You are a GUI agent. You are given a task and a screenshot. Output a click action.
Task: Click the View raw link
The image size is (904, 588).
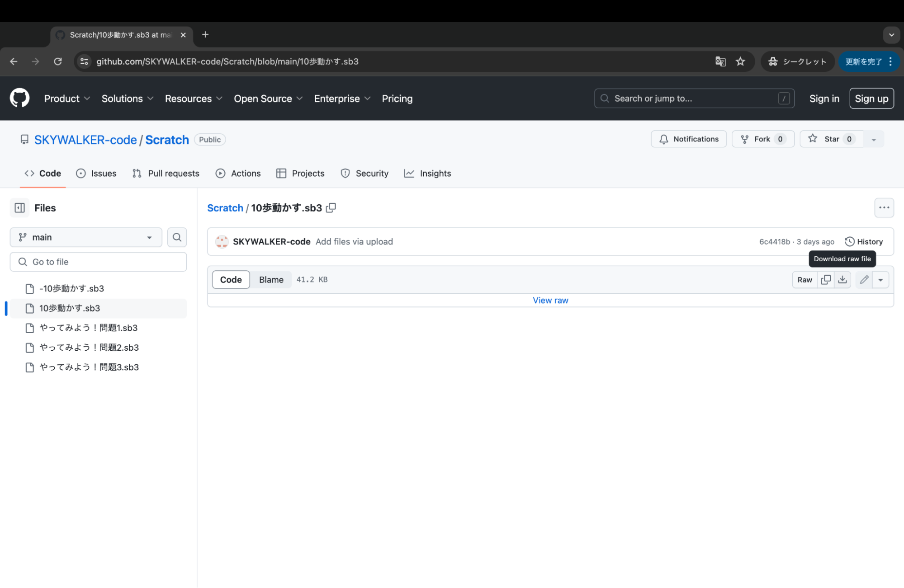click(x=550, y=300)
